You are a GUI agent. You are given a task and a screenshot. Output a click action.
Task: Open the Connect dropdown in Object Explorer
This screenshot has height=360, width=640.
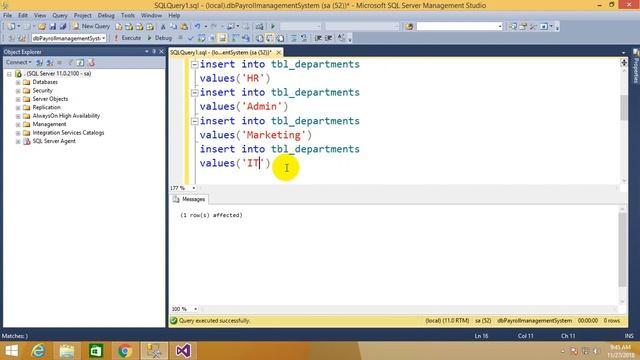18,62
